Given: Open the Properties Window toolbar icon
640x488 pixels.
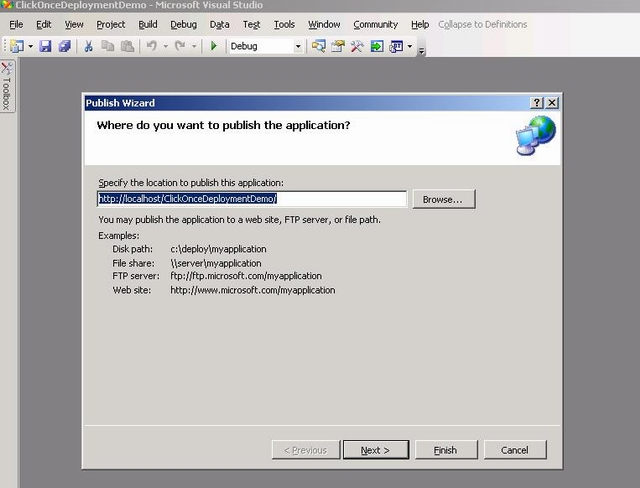Looking at the screenshot, I should (x=338, y=46).
